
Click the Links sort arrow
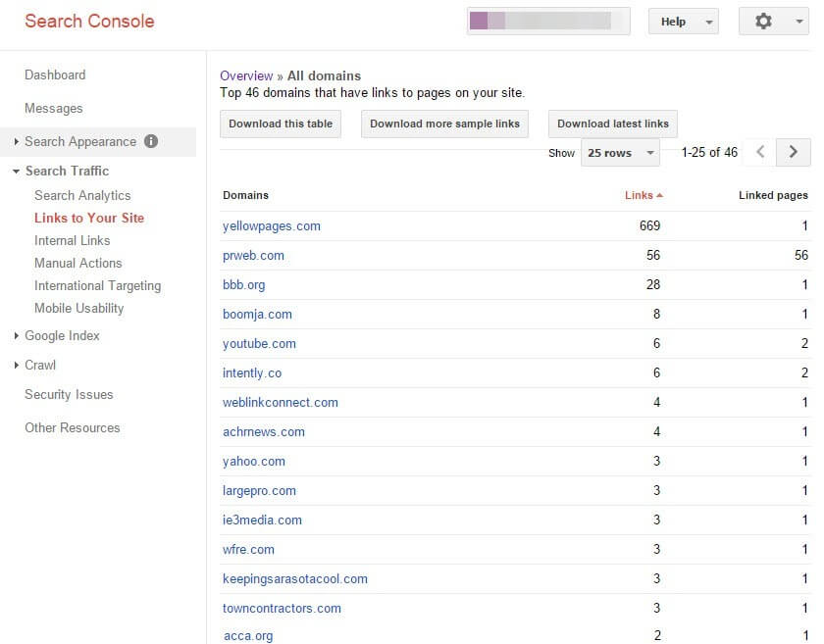click(x=660, y=195)
